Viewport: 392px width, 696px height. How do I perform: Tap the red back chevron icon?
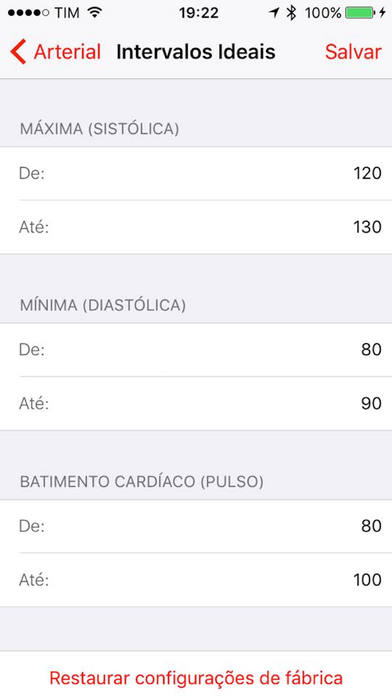(18, 51)
